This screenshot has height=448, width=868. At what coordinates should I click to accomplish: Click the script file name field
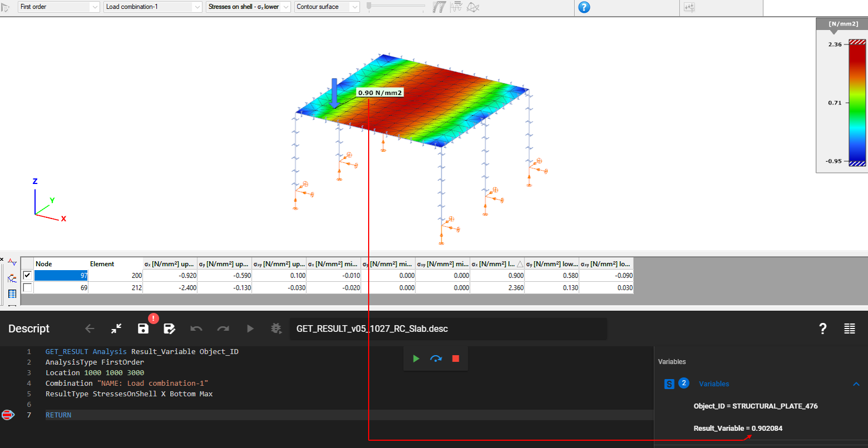(448, 328)
